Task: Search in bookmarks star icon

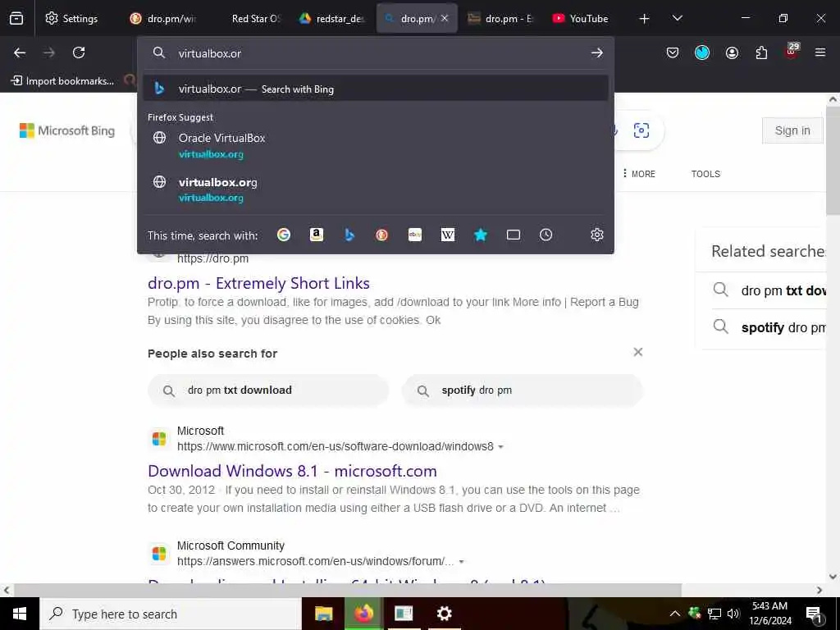Action: (x=481, y=235)
